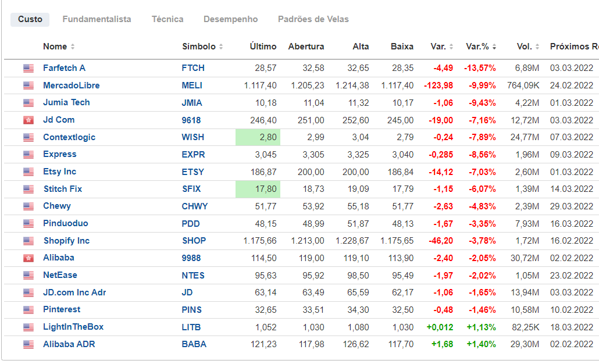
Task: Sort by Vol. column arrows
Action: (x=537, y=47)
